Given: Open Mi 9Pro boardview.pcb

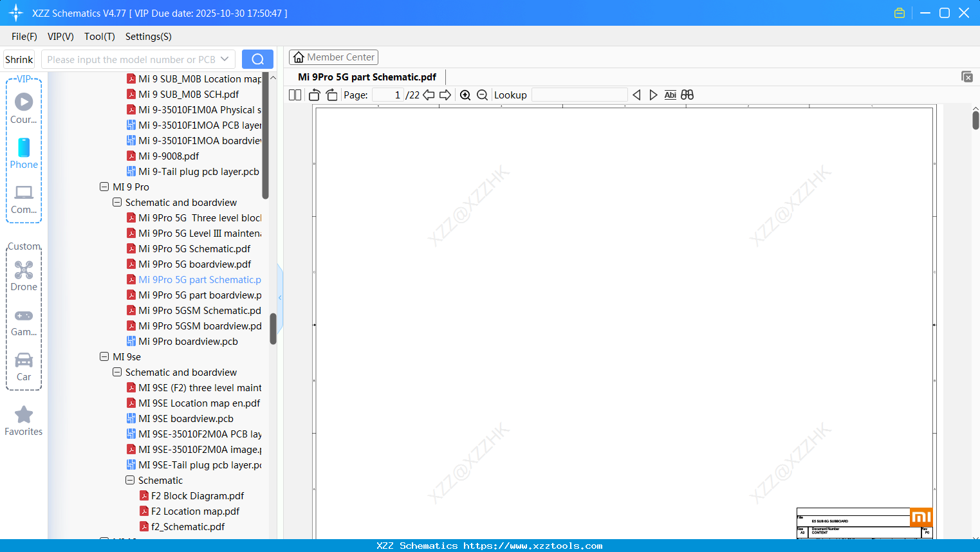Looking at the screenshot, I should [x=182, y=342].
